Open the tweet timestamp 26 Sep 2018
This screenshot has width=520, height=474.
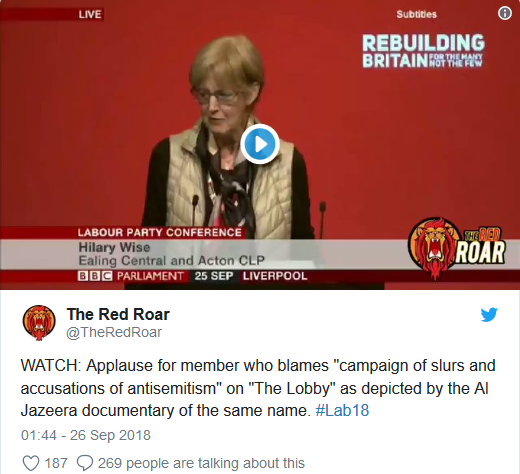(x=86, y=435)
